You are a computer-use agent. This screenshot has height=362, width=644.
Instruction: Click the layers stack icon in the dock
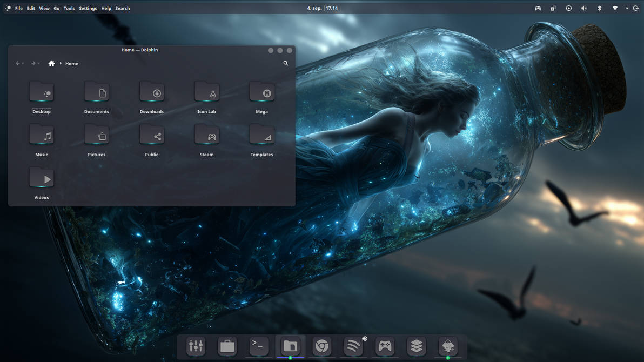pyautogui.click(x=415, y=347)
